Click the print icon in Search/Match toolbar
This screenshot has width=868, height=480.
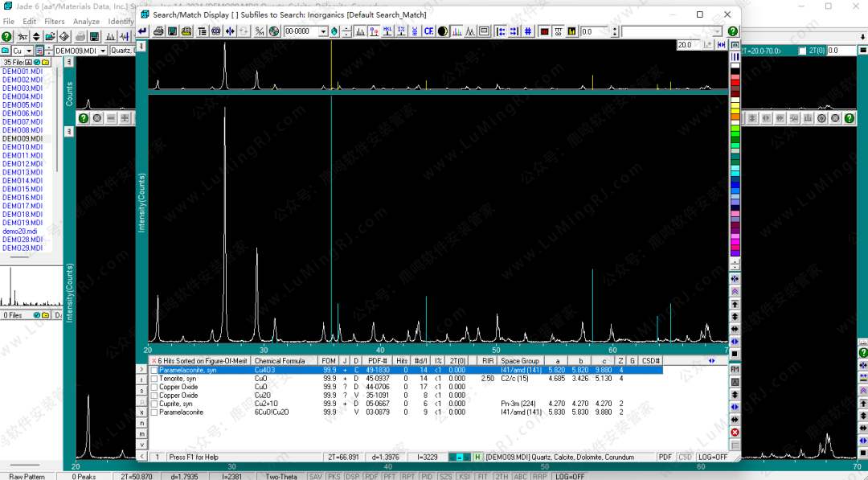pos(159,31)
